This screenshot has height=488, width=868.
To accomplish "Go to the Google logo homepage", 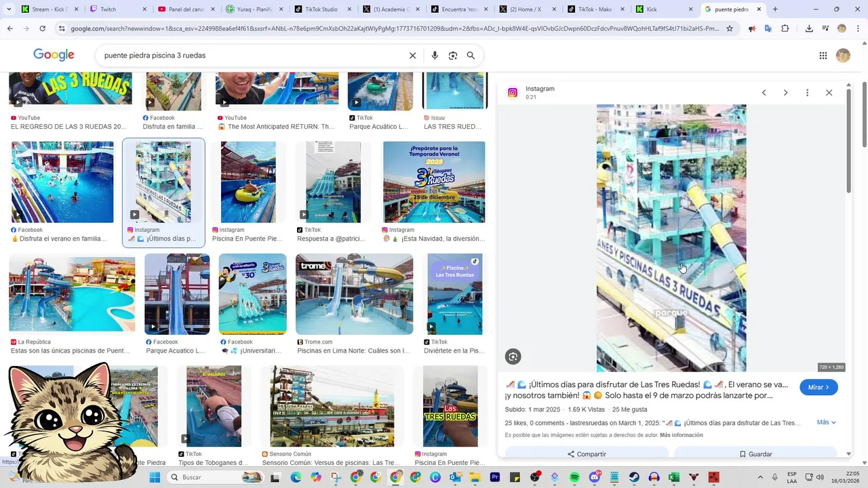I will coord(54,56).
